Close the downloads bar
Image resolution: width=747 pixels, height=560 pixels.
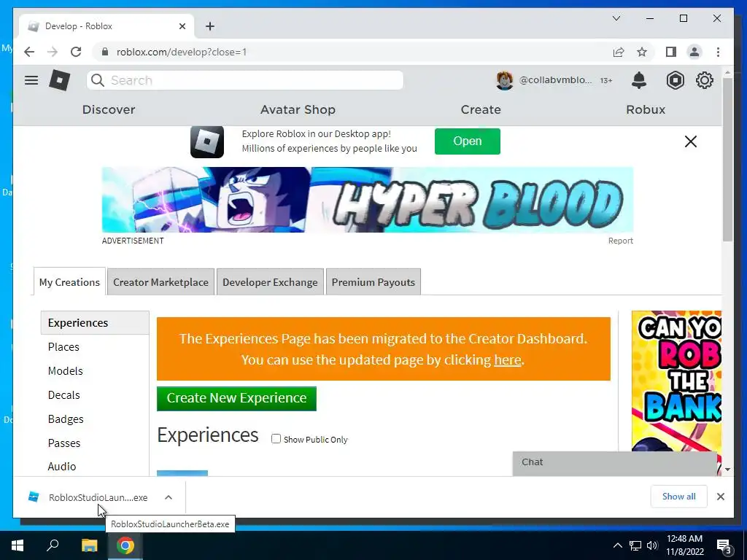coord(720,497)
